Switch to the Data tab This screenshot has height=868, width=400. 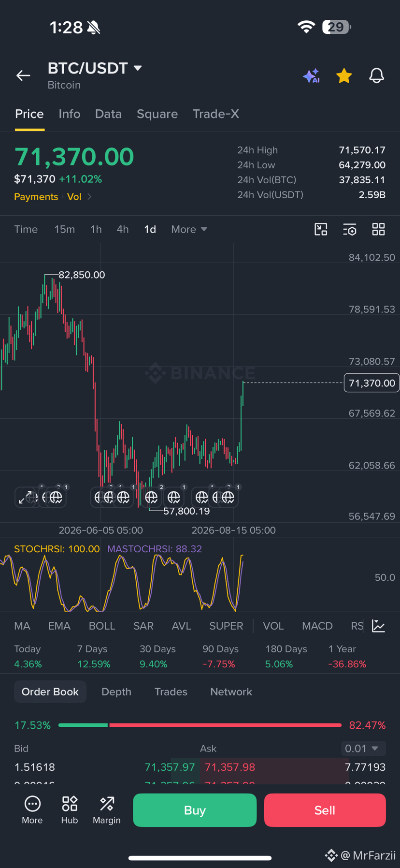108,114
